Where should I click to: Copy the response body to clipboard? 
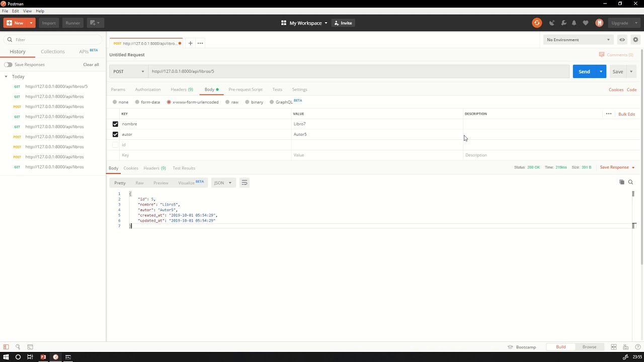622,182
